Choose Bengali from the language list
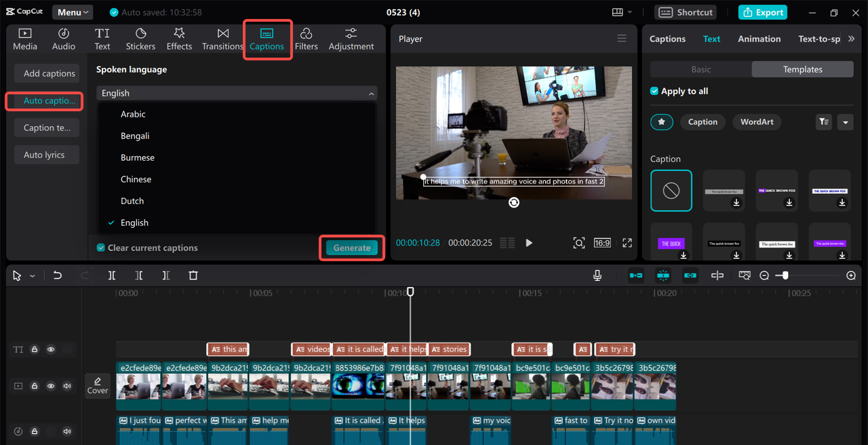868x445 pixels. [135, 136]
